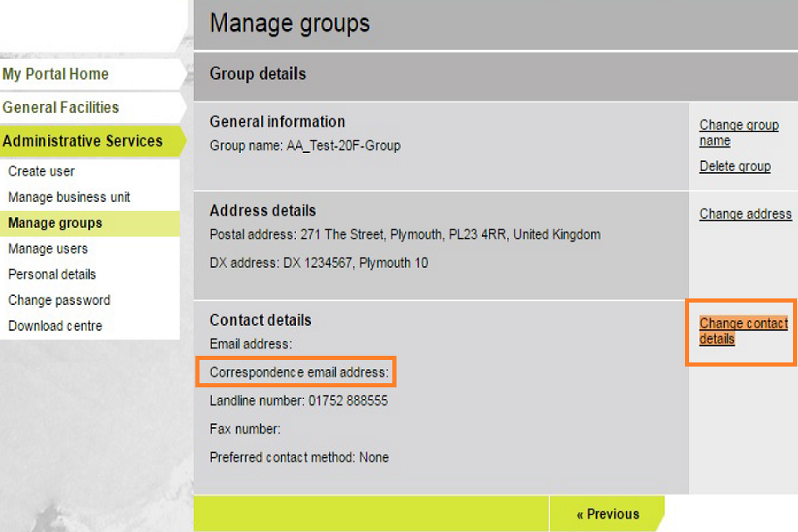Click the Preferred contact method line
This screenshot has width=798, height=532.
click(x=299, y=457)
